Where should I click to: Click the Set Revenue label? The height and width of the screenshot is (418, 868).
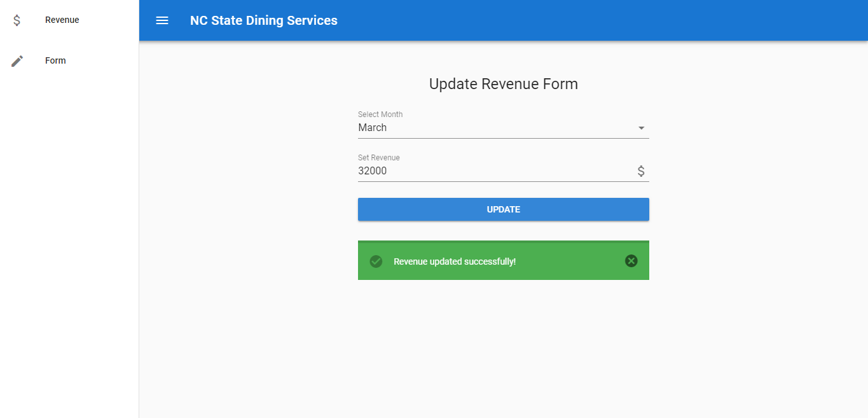[x=379, y=158]
